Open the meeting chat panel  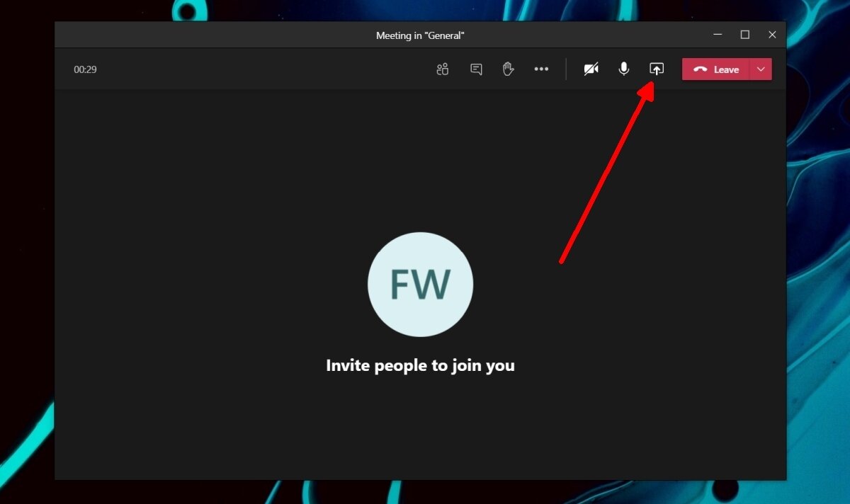[475, 69]
